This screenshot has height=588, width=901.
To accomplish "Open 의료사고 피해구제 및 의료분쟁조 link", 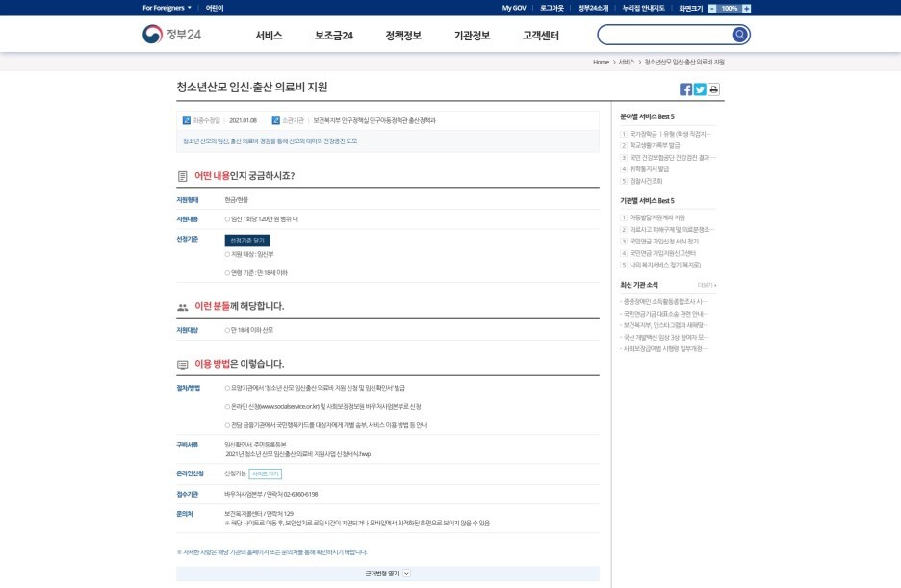I will 672,230.
